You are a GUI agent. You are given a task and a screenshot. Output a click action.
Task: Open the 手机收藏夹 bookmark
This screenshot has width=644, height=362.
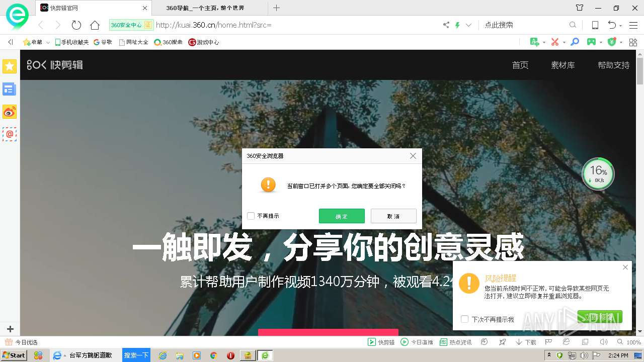(71, 42)
